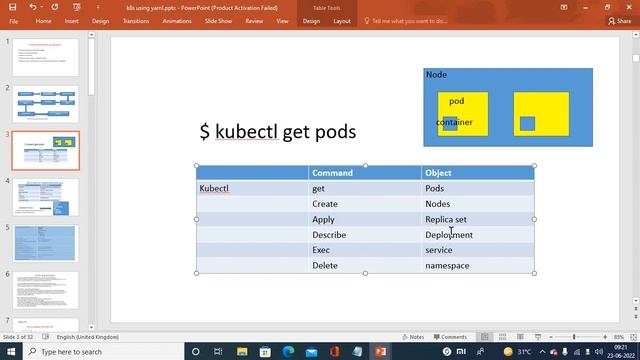Click the 'Create' table cell
The width and height of the screenshot is (640, 360).
[x=365, y=204]
